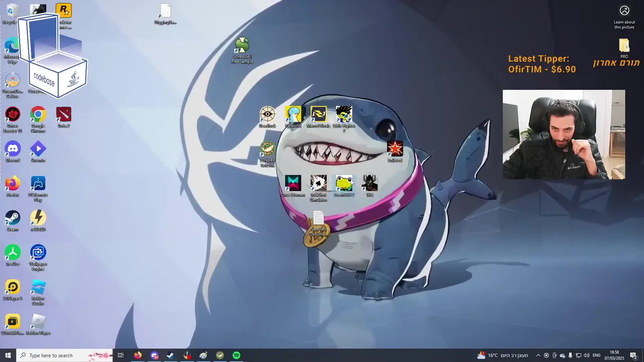Launch Everhood 2 game shortcut
The width and height of the screenshot is (644, 362).
(x=344, y=186)
